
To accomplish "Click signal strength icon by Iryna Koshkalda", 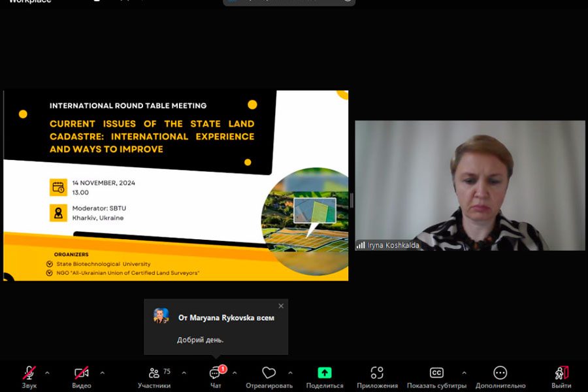I will (361, 246).
